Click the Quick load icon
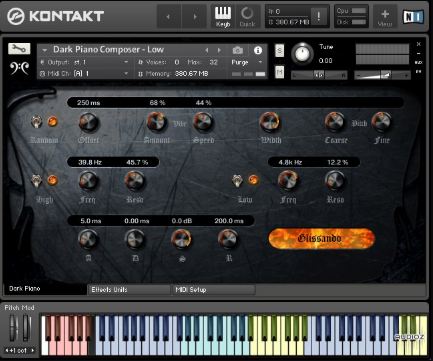The height and width of the screenshot is (361, 433). pos(247,16)
